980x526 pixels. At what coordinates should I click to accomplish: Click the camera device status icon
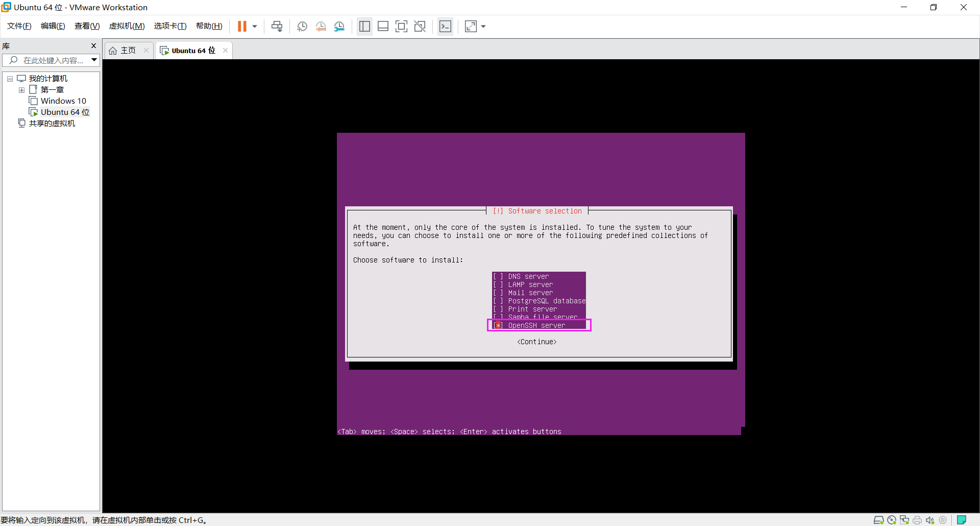943,520
